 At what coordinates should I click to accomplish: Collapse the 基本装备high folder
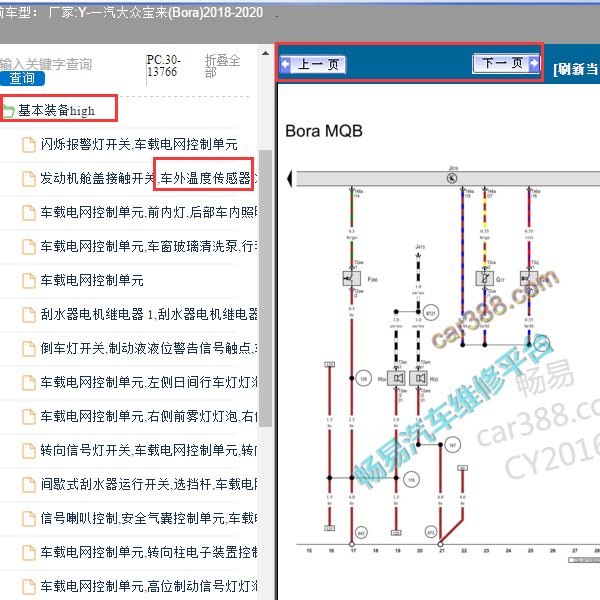pos(56,111)
